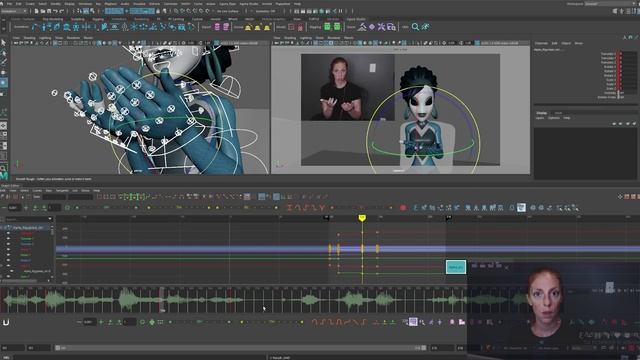
Task: Open the Symmetry Off dropdown in the status line
Action: [265, 11]
